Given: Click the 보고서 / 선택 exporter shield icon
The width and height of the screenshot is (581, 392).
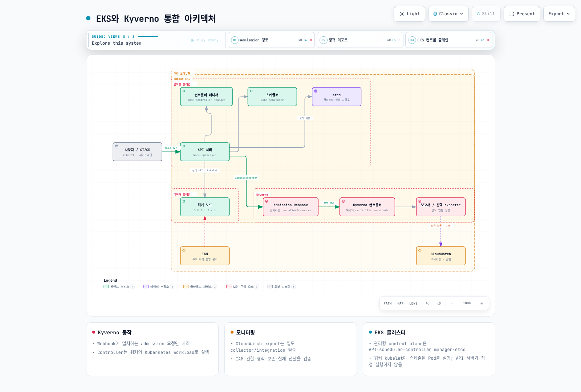Looking at the screenshot, I should click(x=420, y=201).
